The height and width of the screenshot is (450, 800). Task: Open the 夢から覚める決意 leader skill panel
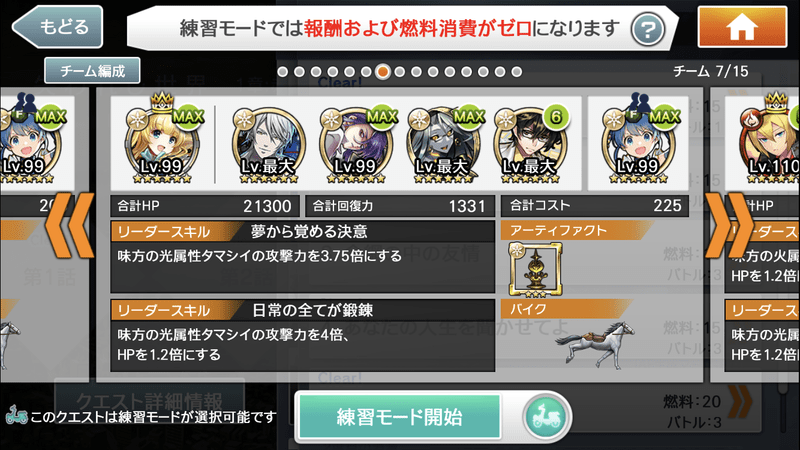tap(303, 257)
